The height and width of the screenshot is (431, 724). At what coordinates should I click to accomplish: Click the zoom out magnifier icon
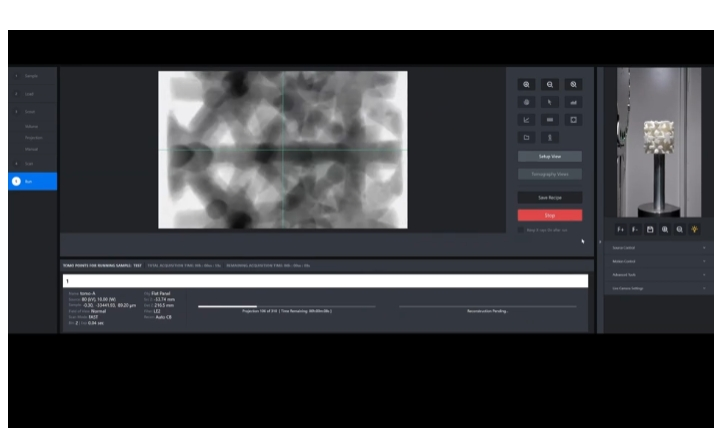(x=550, y=85)
